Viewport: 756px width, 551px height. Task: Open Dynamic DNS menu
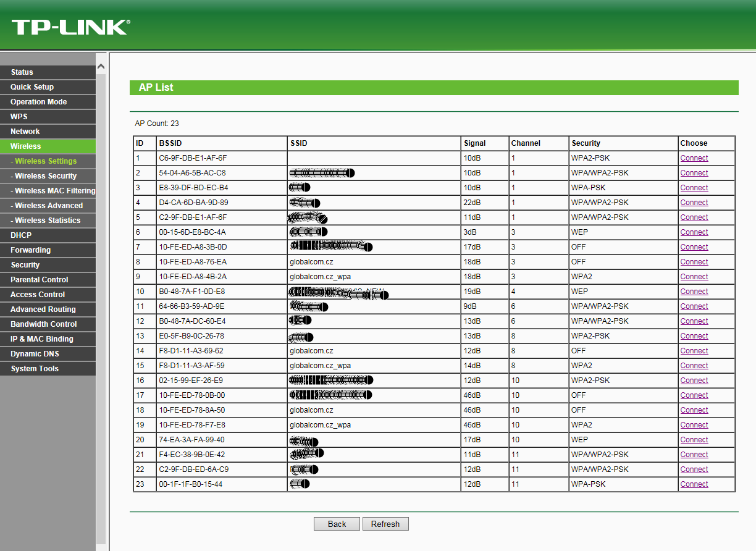point(48,354)
